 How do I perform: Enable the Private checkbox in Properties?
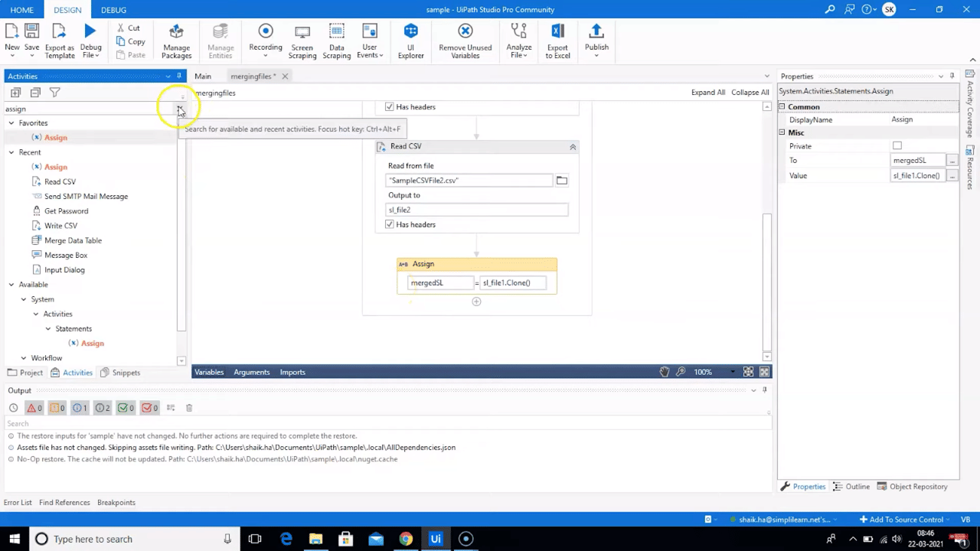pyautogui.click(x=897, y=146)
